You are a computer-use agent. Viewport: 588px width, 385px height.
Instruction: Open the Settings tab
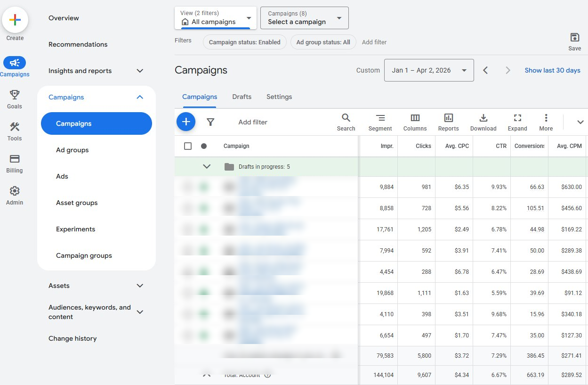click(x=279, y=96)
